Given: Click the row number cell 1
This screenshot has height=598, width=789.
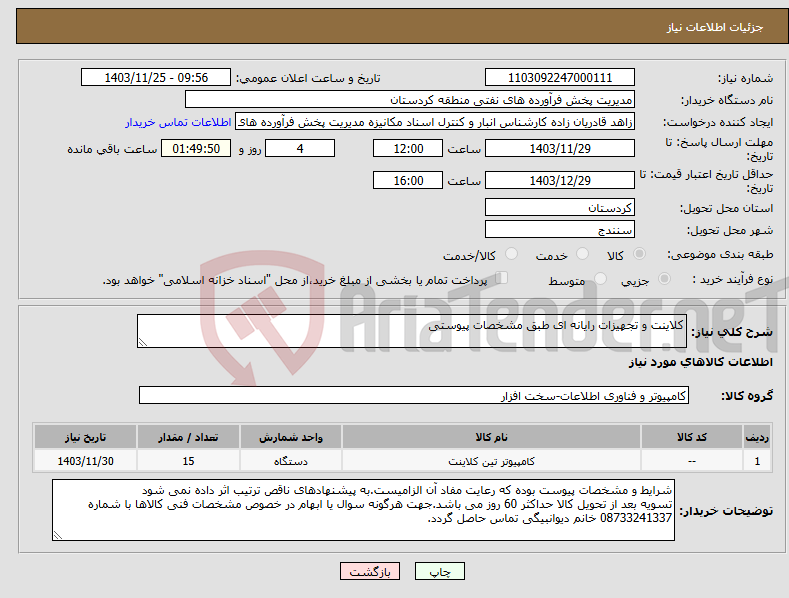Looking at the screenshot, I should point(757,461).
